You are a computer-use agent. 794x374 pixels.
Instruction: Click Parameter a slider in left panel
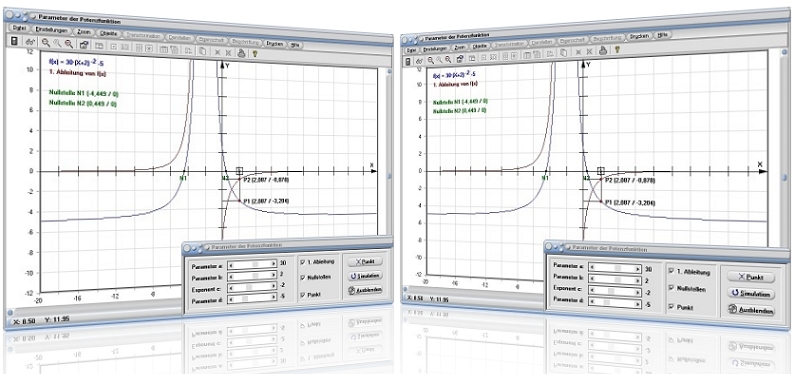point(252,264)
